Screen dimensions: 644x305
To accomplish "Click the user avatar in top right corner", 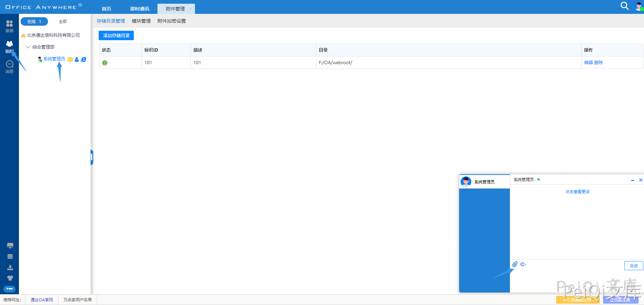I will 639,6.
